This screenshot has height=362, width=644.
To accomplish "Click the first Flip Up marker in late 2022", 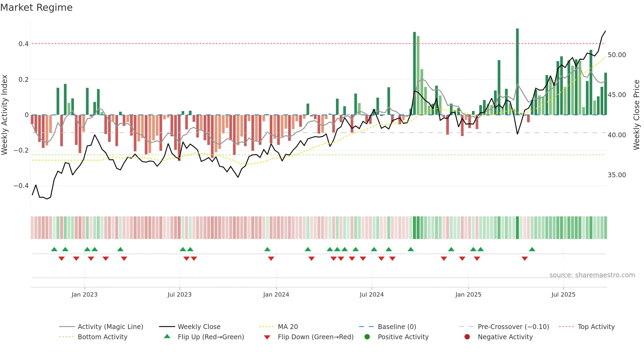I will click(54, 249).
